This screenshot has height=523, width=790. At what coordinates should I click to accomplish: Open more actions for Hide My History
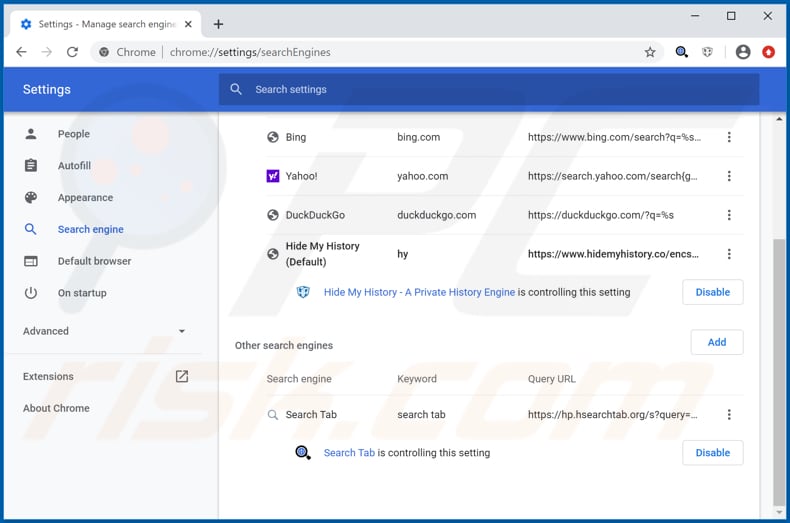tap(729, 254)
